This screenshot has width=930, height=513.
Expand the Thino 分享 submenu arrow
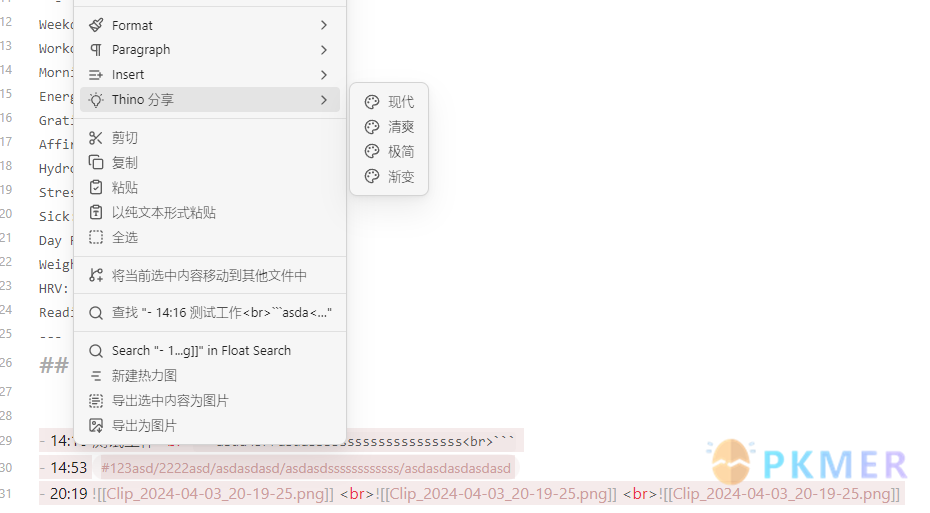pos(324,100)
